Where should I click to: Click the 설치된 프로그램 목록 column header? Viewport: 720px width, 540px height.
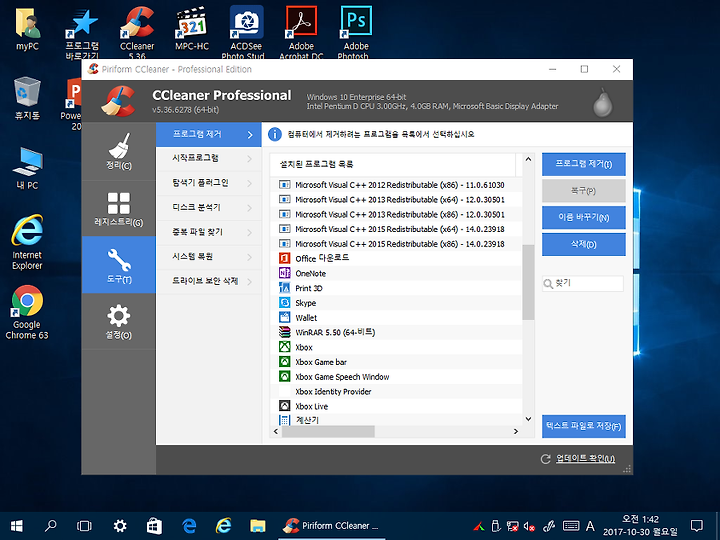tap(393, 164)
